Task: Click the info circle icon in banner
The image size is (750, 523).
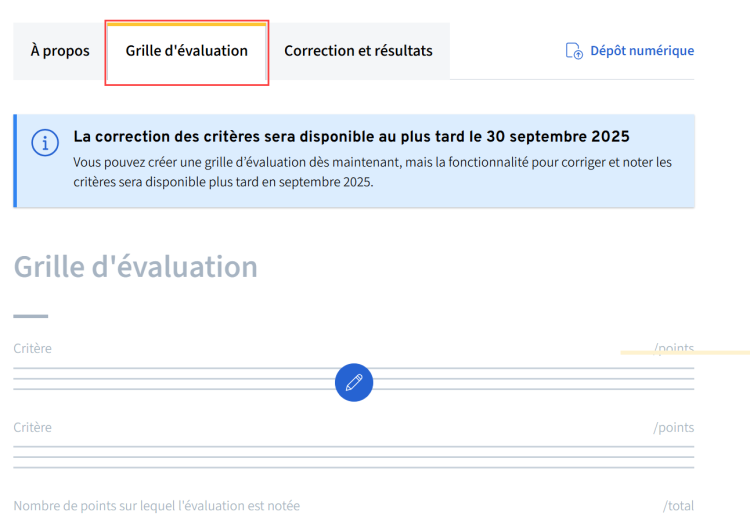Action: tap(45, 143)
